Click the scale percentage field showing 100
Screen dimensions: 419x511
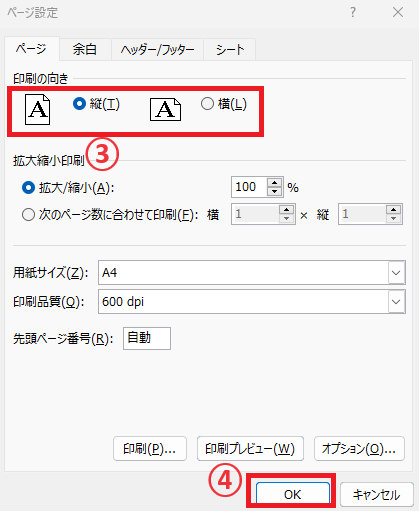click(249, 187)
